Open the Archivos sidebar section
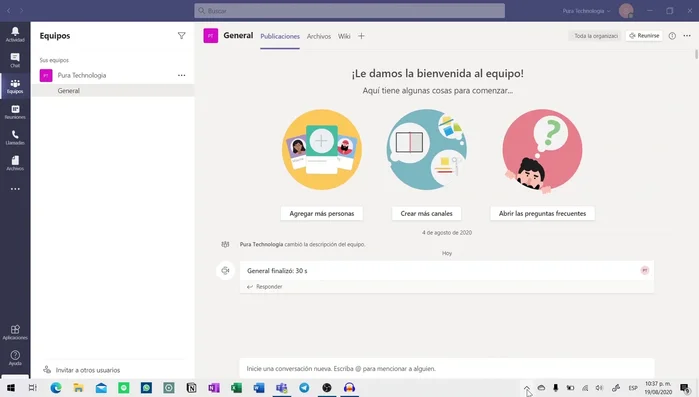Image resolution: width=699 pixels, height=397 pixels. 15,163
